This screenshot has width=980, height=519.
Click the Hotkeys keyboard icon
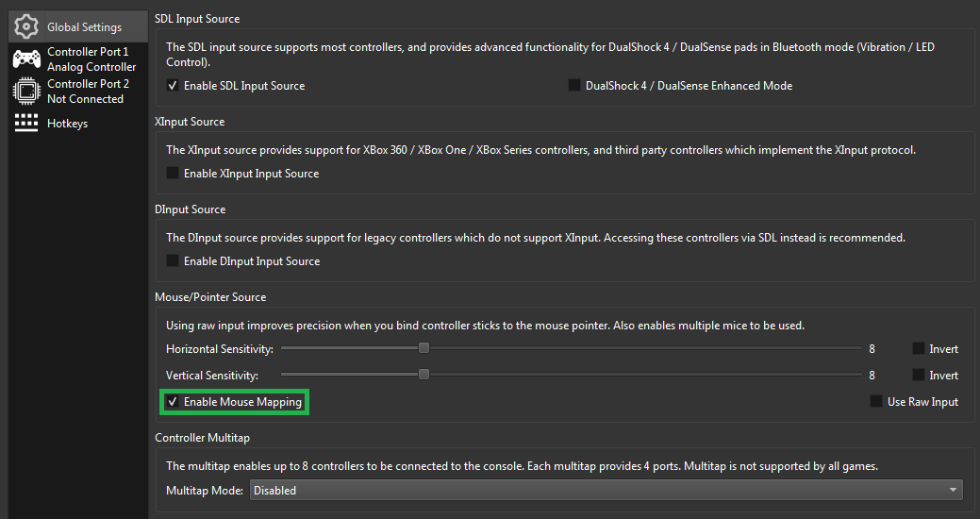click(25, 124)
